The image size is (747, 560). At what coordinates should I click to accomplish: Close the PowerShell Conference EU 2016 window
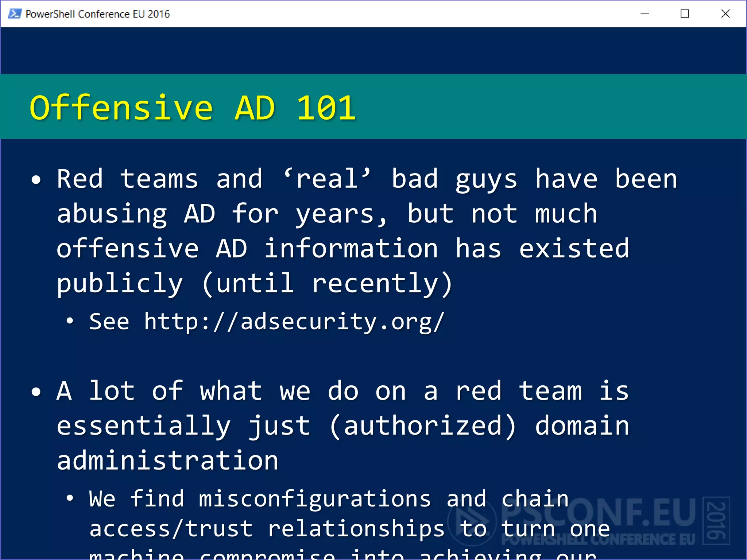[x=725, y=14]
